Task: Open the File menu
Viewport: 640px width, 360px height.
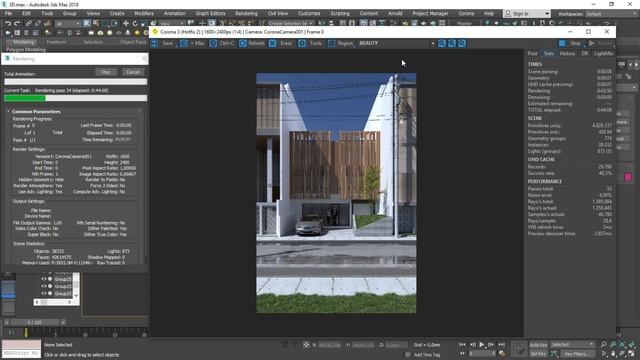Action: pos(8,13)
